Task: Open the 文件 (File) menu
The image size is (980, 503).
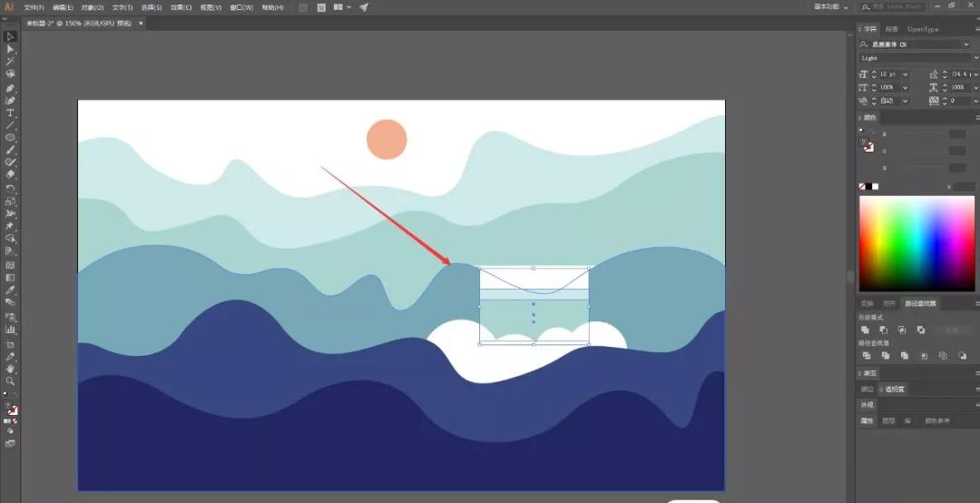Action: tap(34, 7)
